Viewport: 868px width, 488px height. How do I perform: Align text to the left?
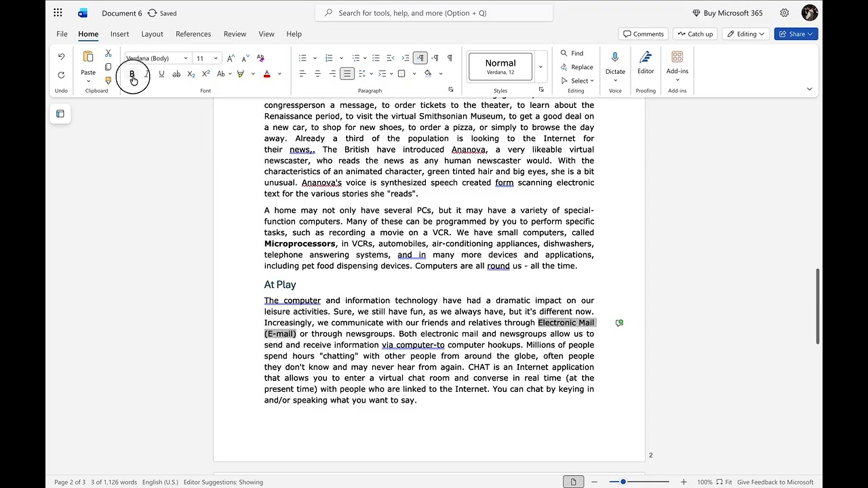pyautogui.click(x=302, y=74)
